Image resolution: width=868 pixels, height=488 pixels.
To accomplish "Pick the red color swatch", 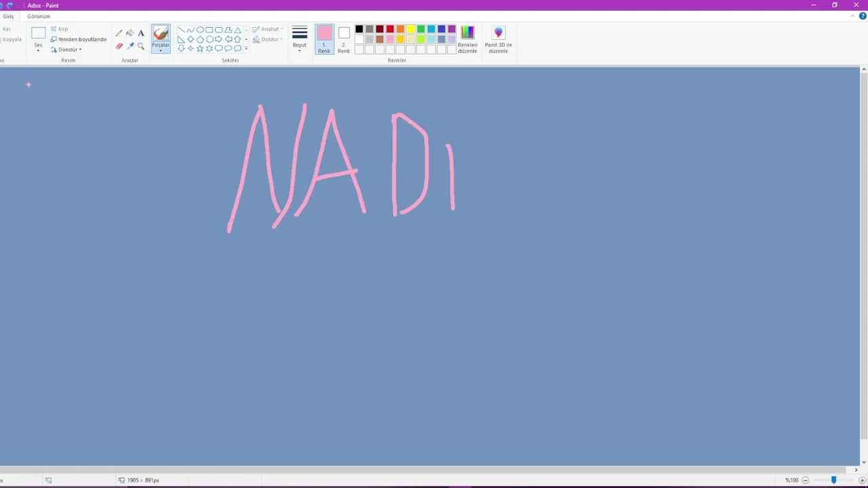I will [390, 29].
